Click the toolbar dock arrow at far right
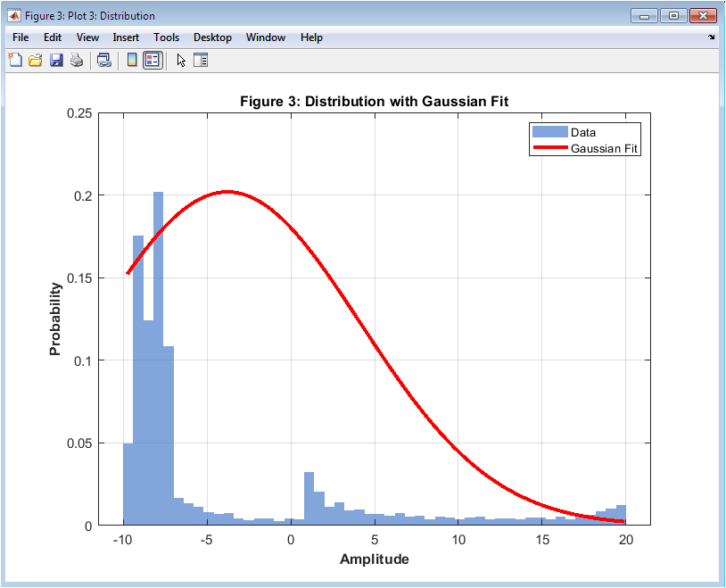The width and height of the screenshot is (726, 588). click(x=712, y=37)
